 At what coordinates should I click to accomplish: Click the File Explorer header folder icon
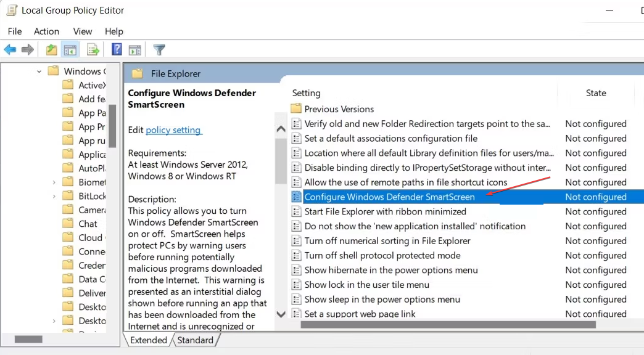click(x=137, y=73)
